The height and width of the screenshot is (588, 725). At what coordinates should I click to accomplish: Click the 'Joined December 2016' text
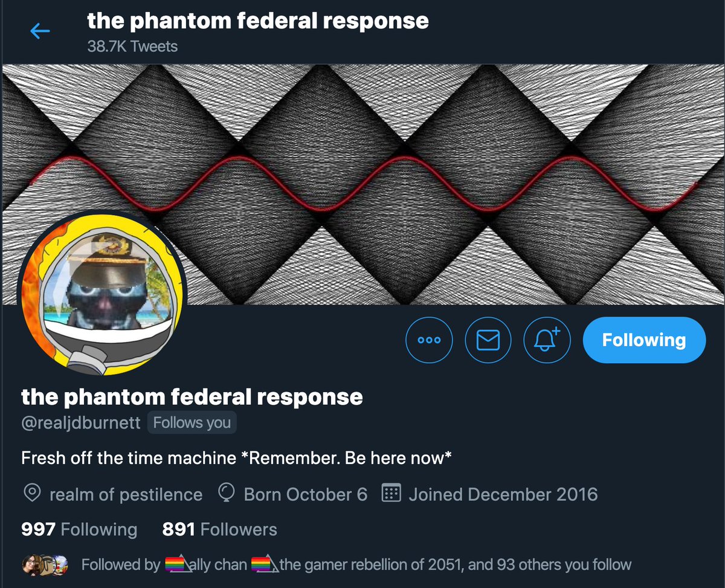point(503,494)
